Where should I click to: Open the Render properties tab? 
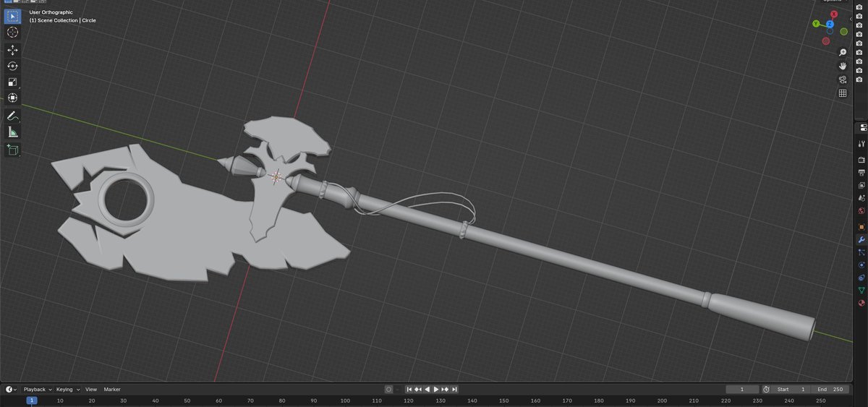(x=861, y=160)
